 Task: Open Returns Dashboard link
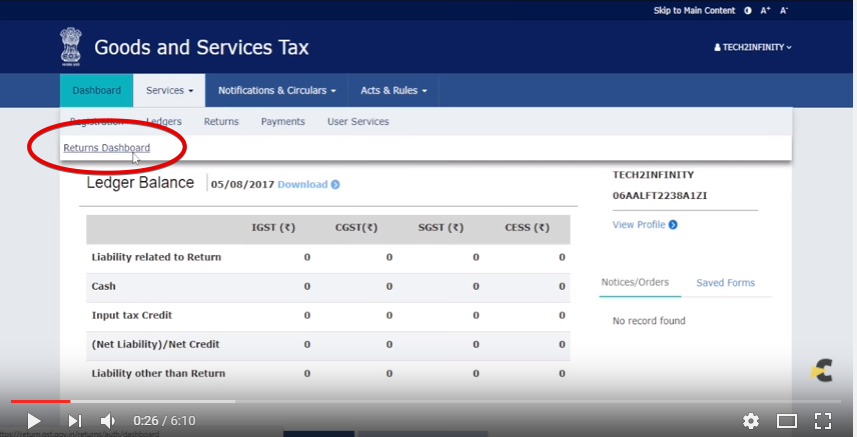(107, 148)
